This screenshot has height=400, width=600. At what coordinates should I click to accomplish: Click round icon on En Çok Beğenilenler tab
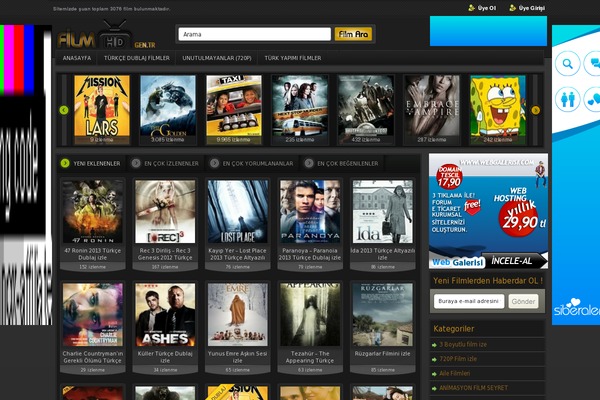(x=309, y=163)
